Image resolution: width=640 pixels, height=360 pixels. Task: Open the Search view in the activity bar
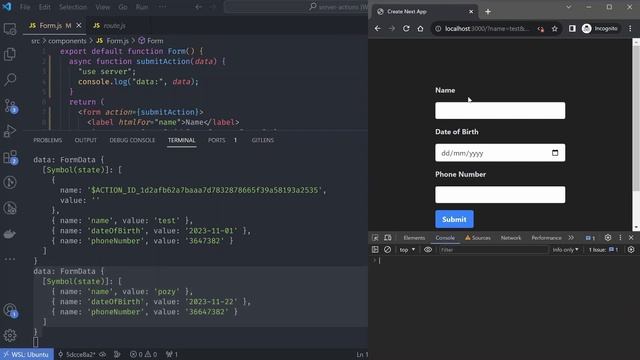point(10,80)
